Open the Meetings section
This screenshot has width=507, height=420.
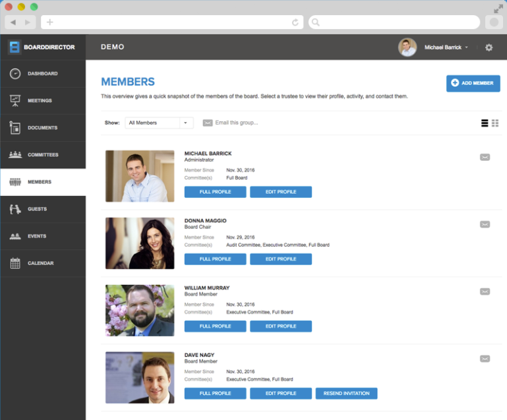[x=43, y=101]
